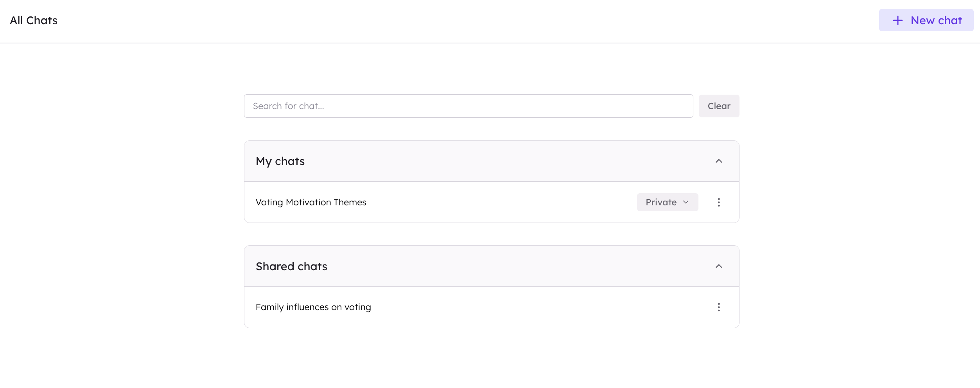Open the three-dot menu for Family influences on voting
The image size is (980, 388).
click(x=719, y=307)
